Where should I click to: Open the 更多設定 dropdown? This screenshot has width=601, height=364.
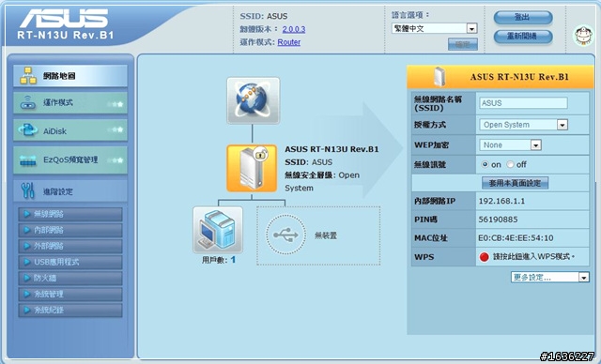[x=549, y=277]
